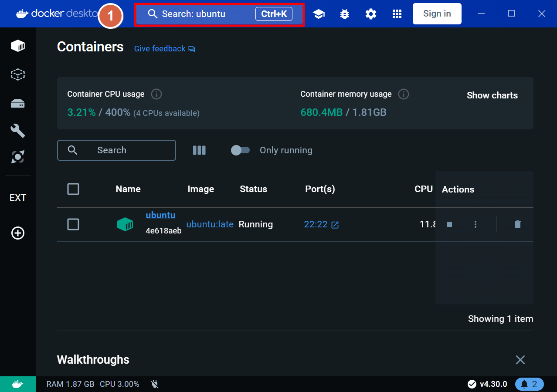Viewport: 557px width, 392px height.
Task: Click the EXT extensions menu item
Action: (18, 198)
